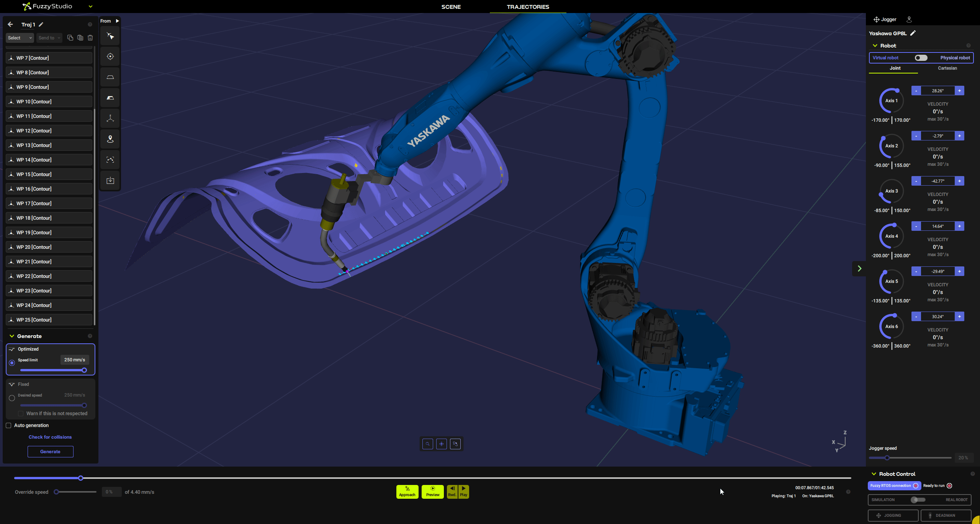
Task: Adjust the Optimized speed limit slider
Action: click(84, 370)
